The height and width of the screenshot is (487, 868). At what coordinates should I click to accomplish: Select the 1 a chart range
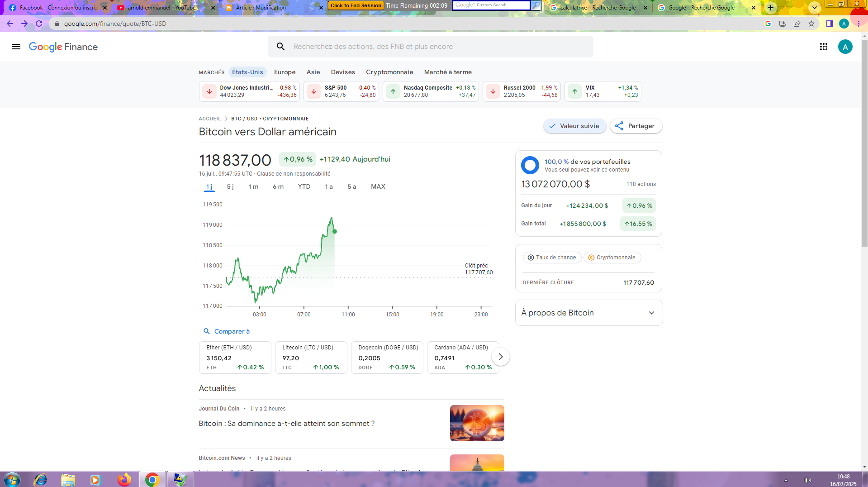tap(329, 186)
